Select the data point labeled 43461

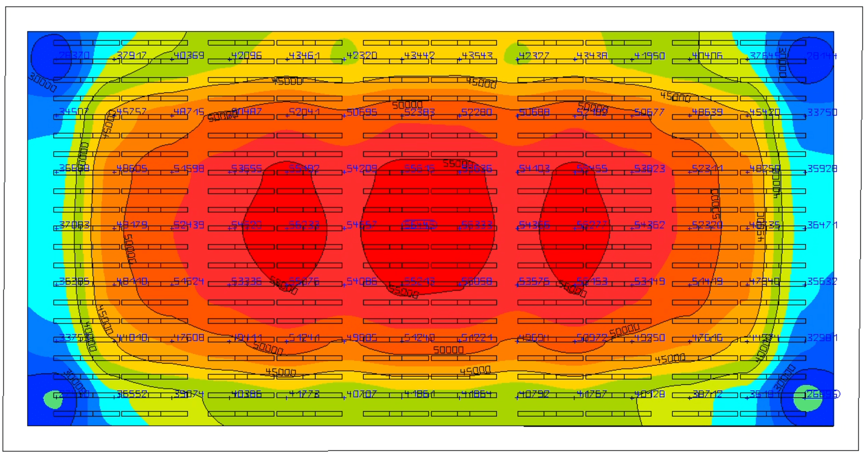pyautogui.click(x=304, y=55)
